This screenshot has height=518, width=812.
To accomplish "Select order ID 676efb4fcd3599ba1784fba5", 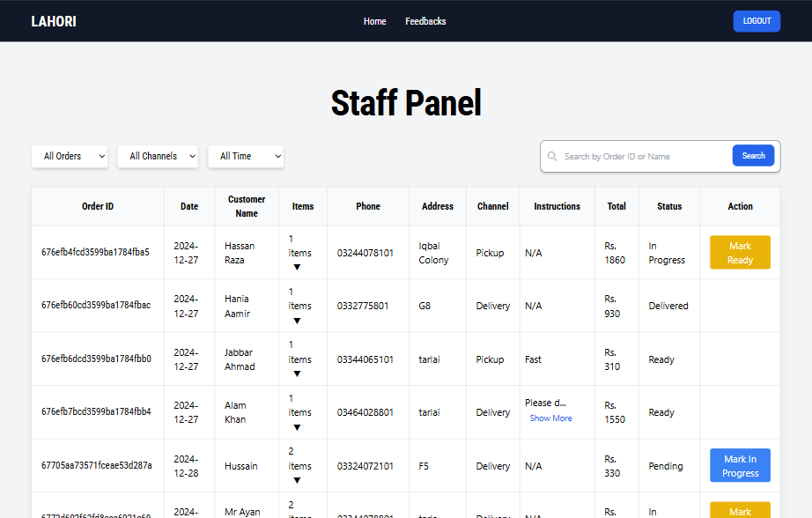I will [95, 252].
